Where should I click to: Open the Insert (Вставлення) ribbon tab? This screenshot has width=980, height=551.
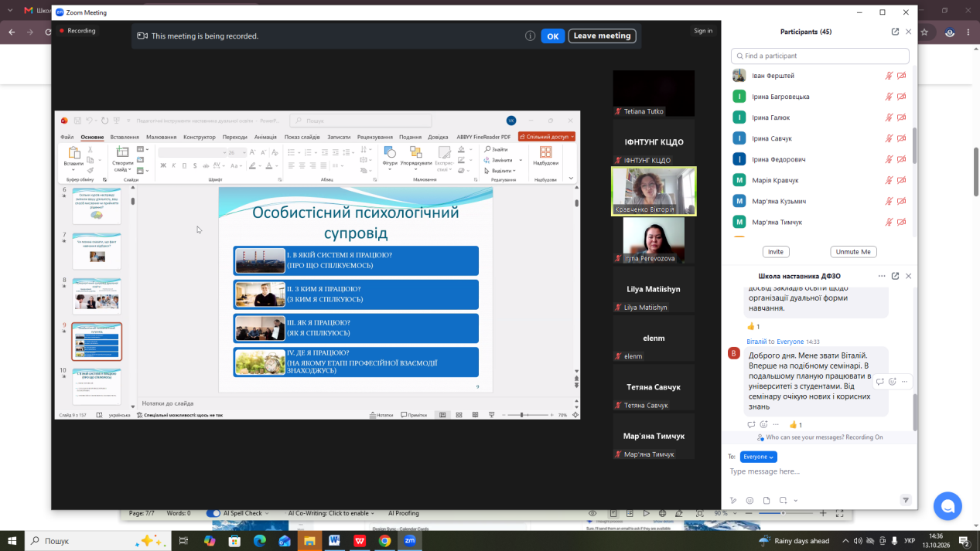[x=125, y=137]
